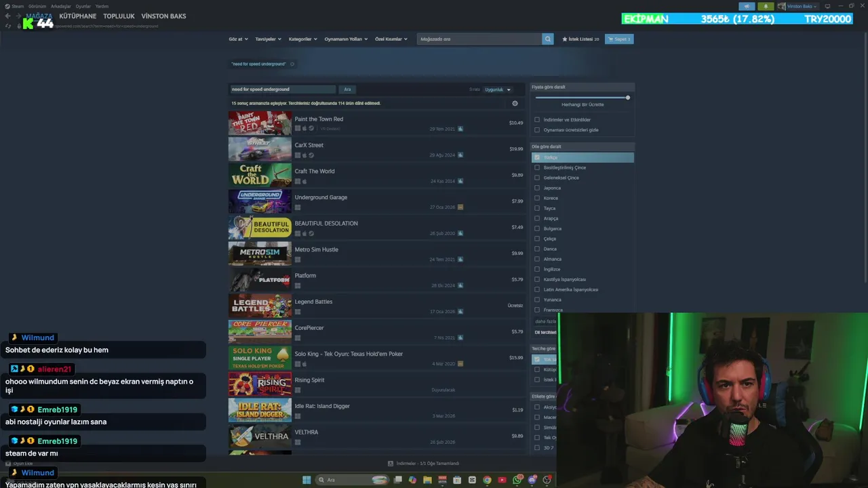This screenshot has width=868, height=488.
Task: Expand the Göz at menu
Action: click(238, 39)
